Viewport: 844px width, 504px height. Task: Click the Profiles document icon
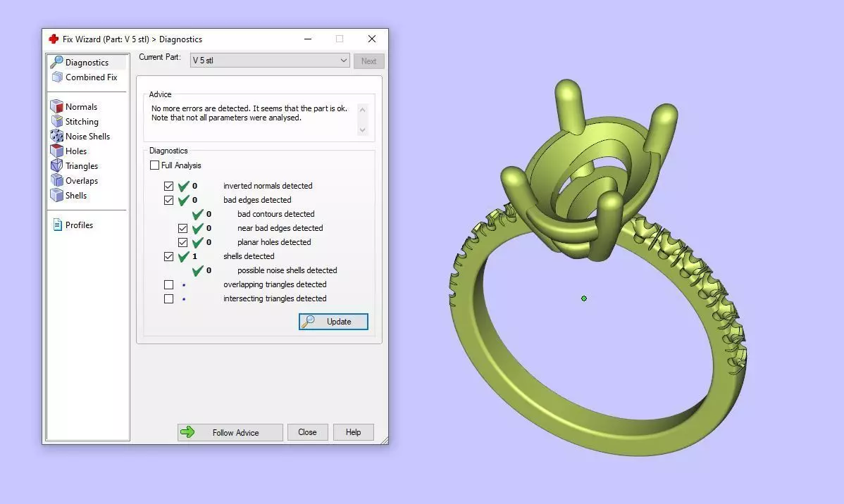pyautogui.click(x=57, y=225)
